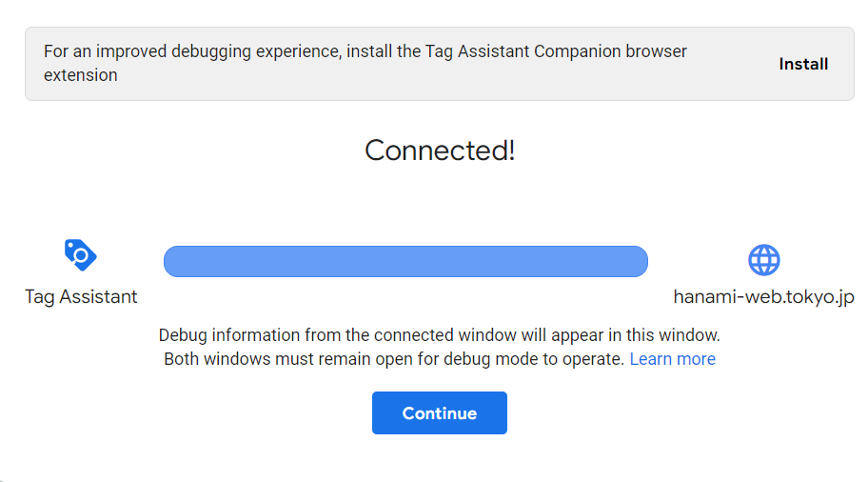Click the Connected! heading
This screenshot has width=868, height=482.
(x=440, y=151)
